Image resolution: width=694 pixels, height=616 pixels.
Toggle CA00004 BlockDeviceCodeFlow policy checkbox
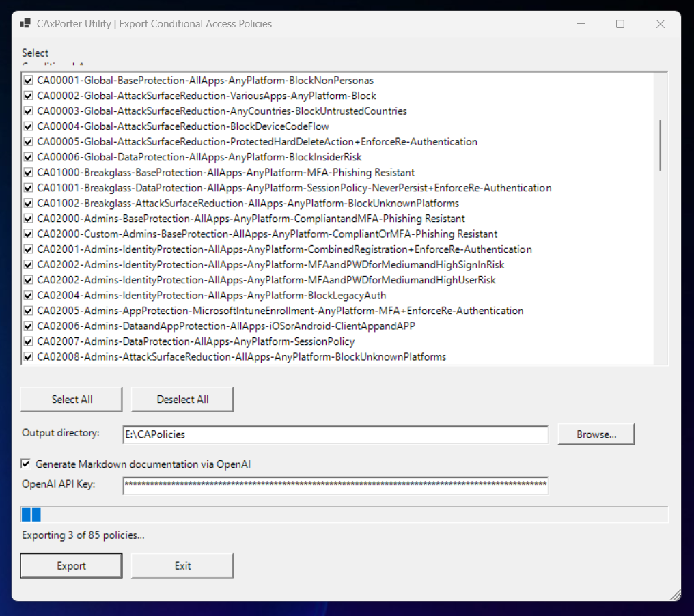pos(28,126)
